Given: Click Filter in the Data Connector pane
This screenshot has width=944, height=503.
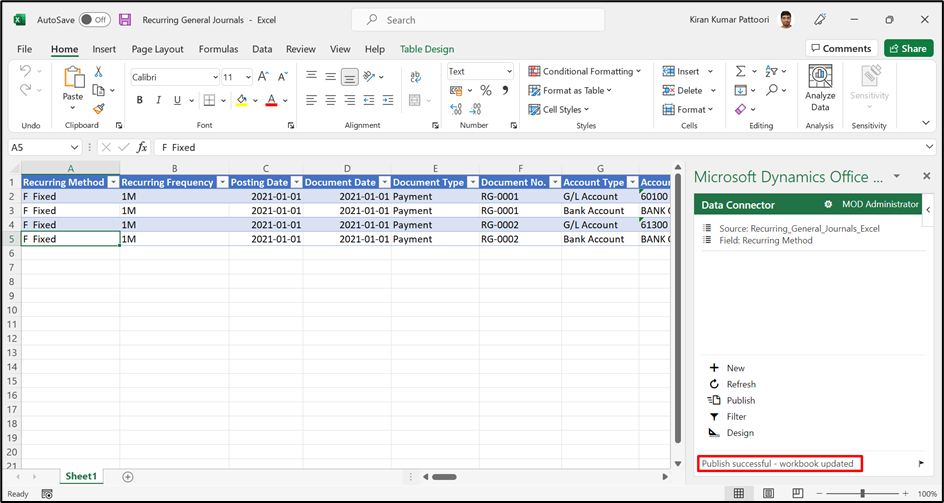Looking at the screenshot, I should click(x=728, y=417).
